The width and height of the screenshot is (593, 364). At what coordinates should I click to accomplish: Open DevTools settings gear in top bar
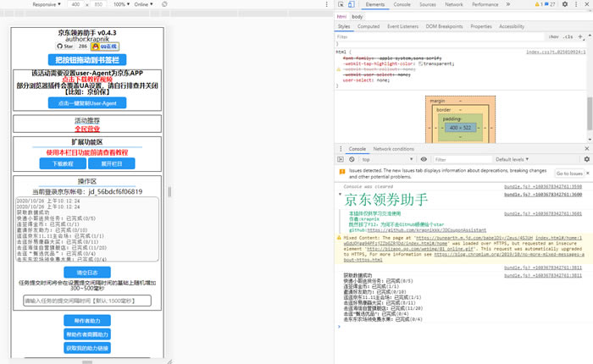pyautogui.click(x=565, y=4)
